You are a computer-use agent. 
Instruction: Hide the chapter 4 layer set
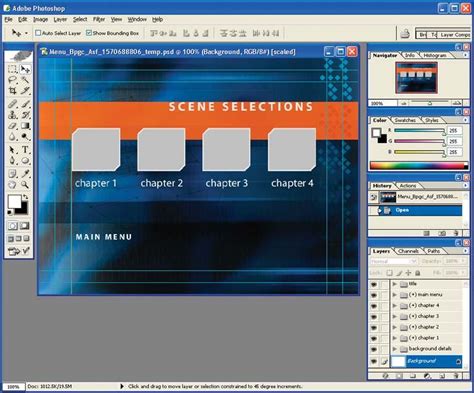coord(374,306)
